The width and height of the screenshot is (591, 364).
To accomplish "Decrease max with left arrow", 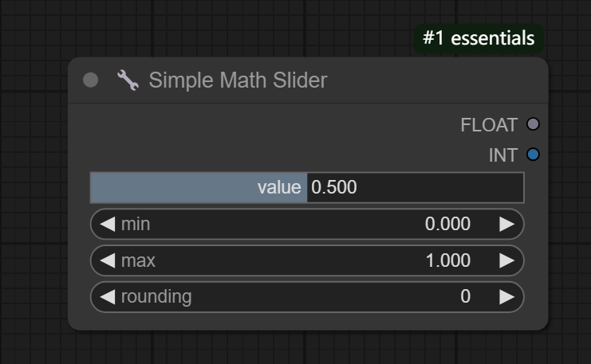I will tap(107, 260).
